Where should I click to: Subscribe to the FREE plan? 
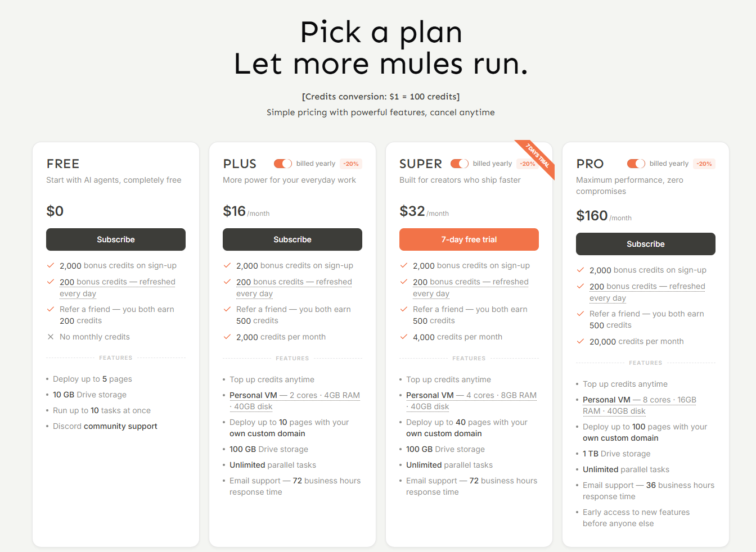116,239
